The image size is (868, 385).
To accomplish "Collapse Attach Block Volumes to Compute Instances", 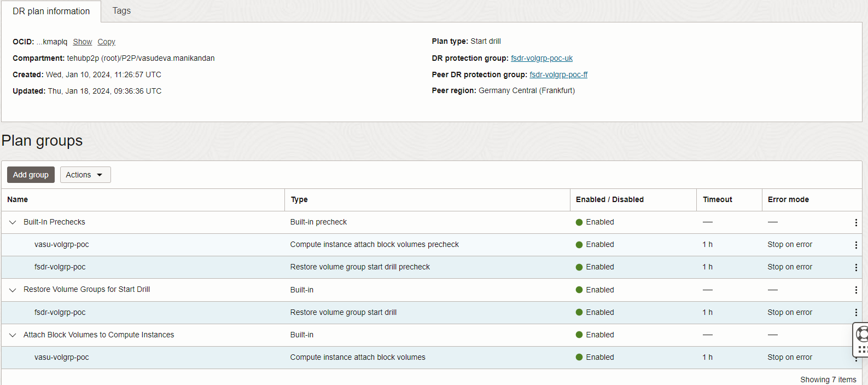I will point(13,335).
